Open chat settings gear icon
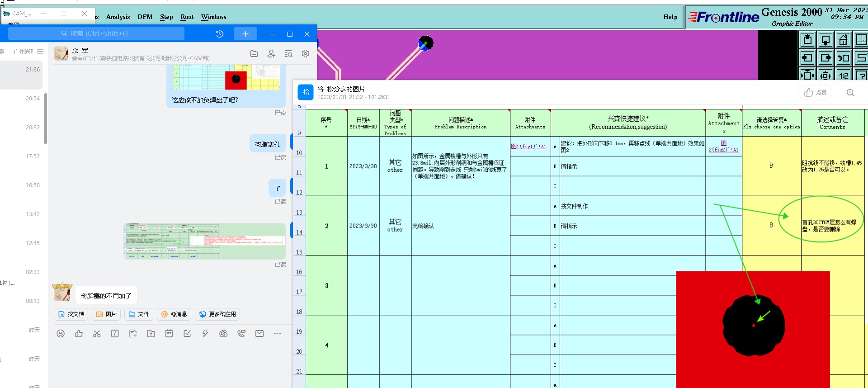Screen dimensions: 868x388 click(x=306, y=54)
